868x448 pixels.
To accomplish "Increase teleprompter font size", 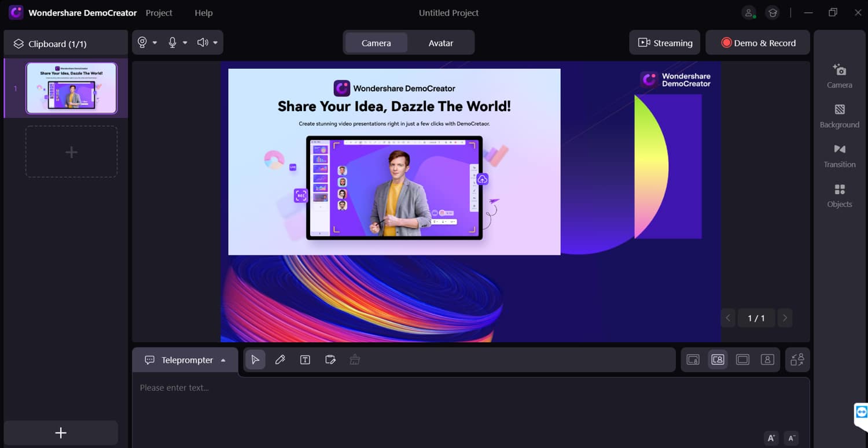I will coord(771,438).
